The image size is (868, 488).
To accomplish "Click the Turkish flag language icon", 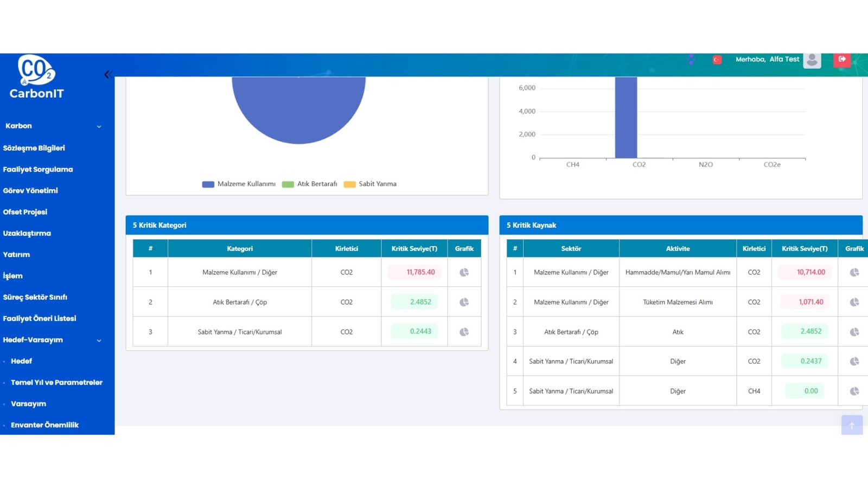I will pos(717,60).
